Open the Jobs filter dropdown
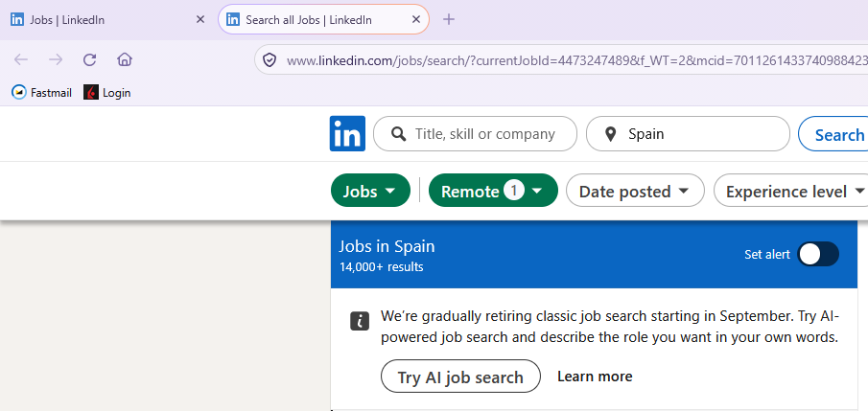Image resolution: width=868 pixels, height=411 pixels. tap(370, 191)
